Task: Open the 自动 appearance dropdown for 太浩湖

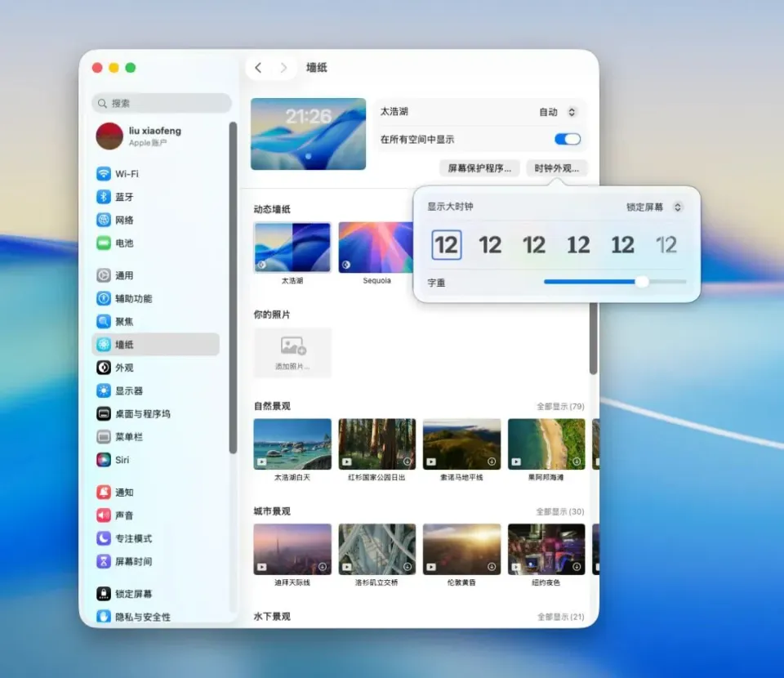Action: (559, 112)
